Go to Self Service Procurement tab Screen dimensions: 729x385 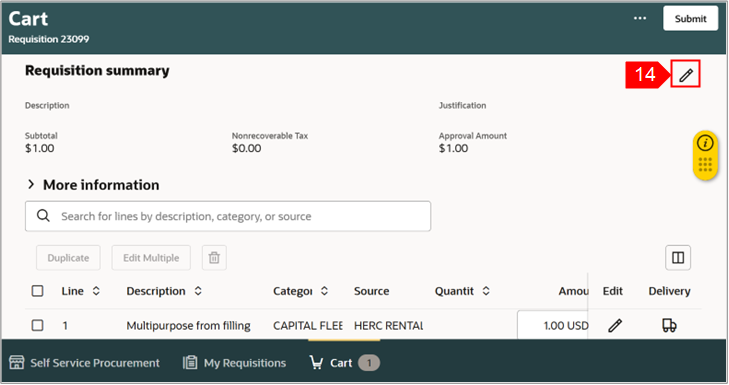click(x=85, y=363)
